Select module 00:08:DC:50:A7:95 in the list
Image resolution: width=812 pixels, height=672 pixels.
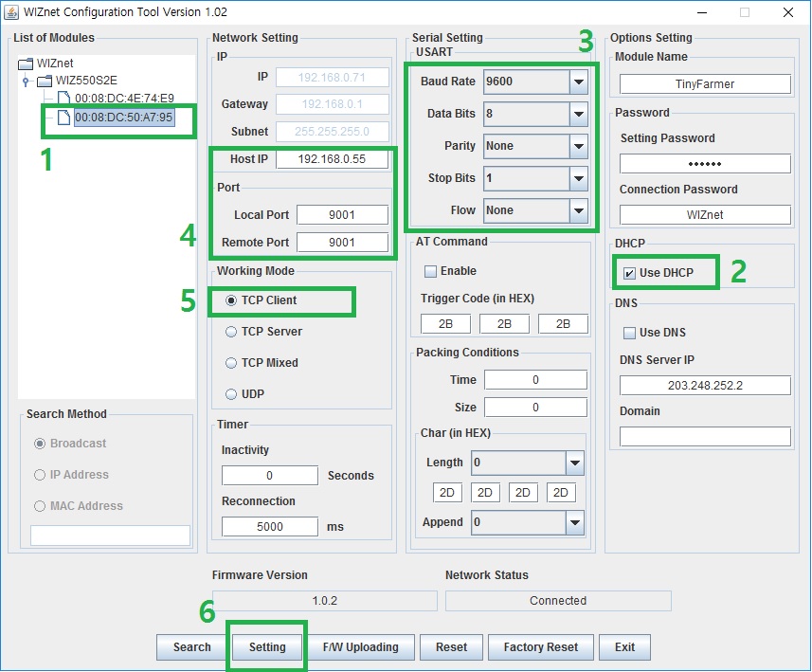[124, 118]
